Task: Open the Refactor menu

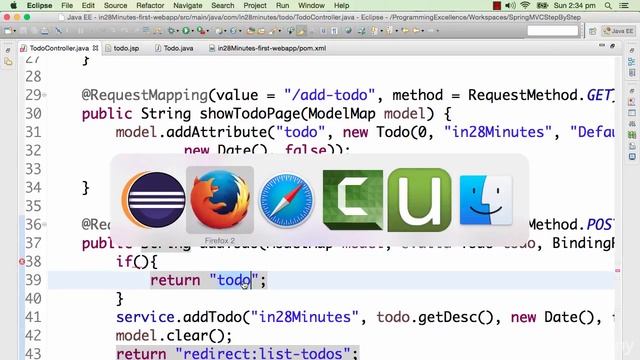Action: click(150, 5)
